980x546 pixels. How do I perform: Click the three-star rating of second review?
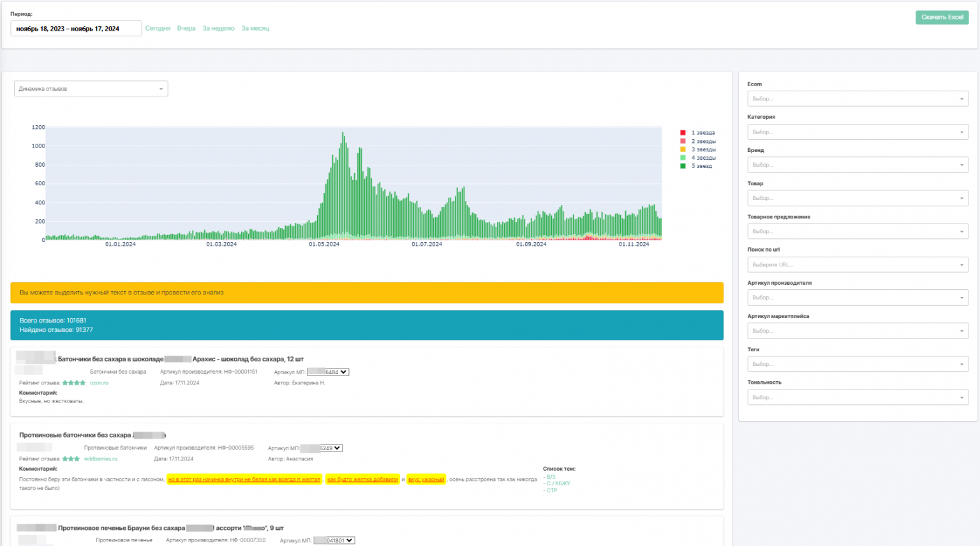click(71, 459)
